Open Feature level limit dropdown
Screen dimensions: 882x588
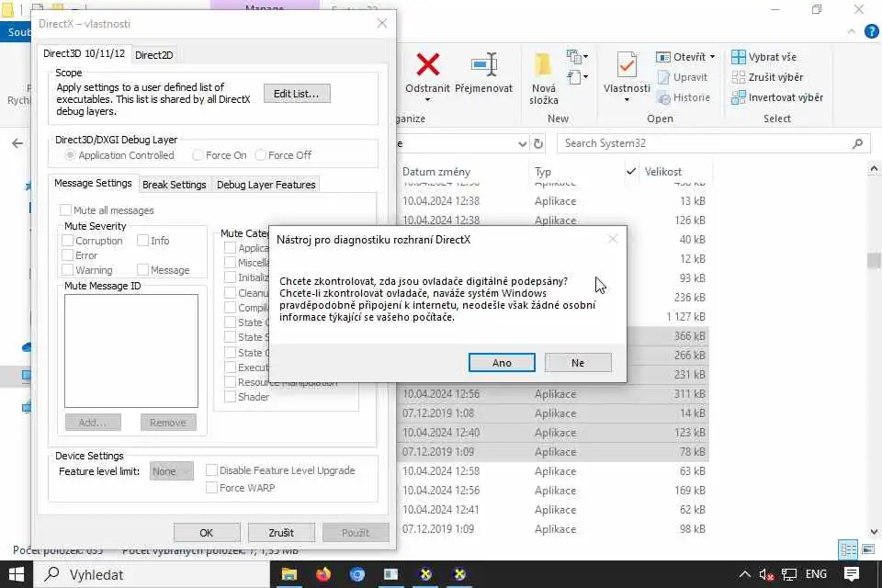pyautogui.click(x=172, y=471)
